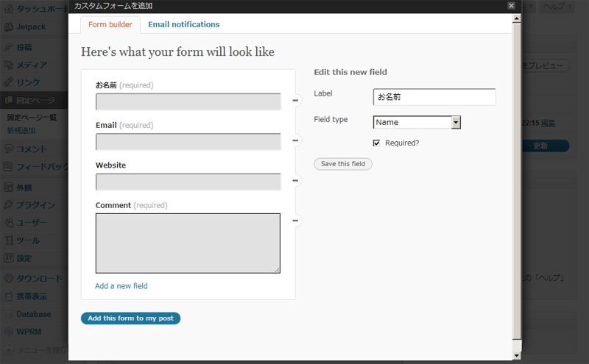Click the プラグイン plug icon in the sidebar

point(8,205)
